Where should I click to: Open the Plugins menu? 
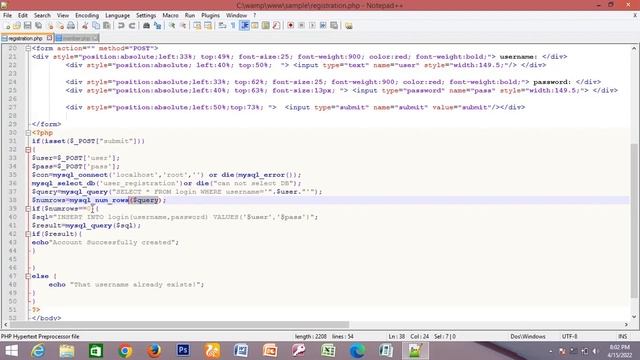point(210,16)
